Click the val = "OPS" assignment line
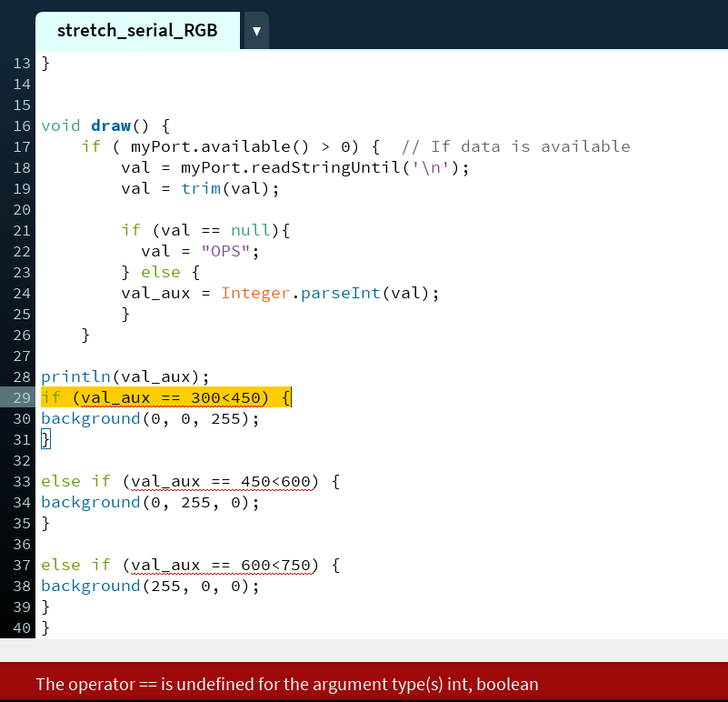 pos(200,251)
